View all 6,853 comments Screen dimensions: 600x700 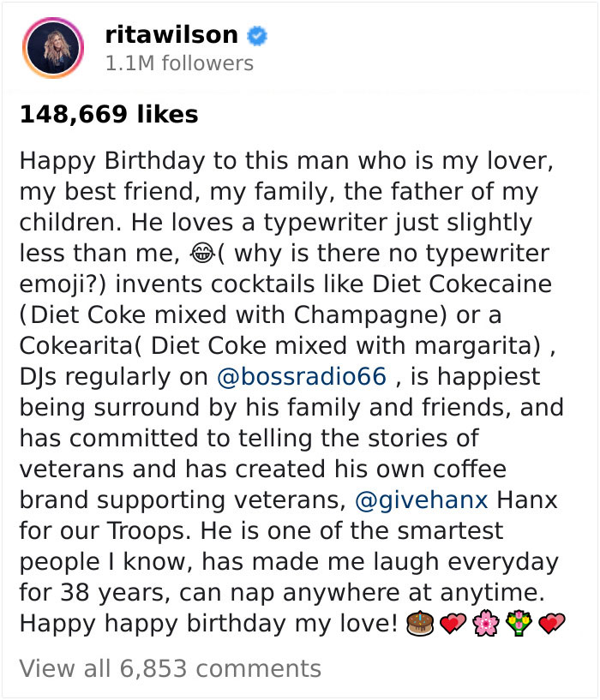[170, 668]
